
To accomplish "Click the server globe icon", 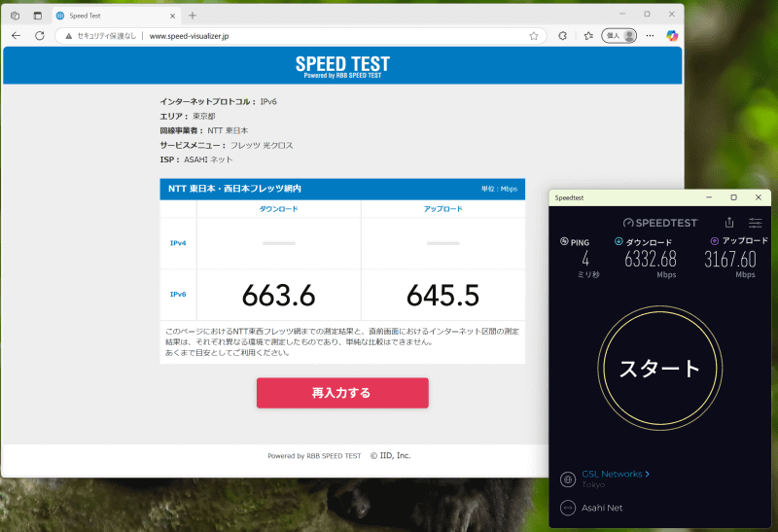I will (568, 479).
